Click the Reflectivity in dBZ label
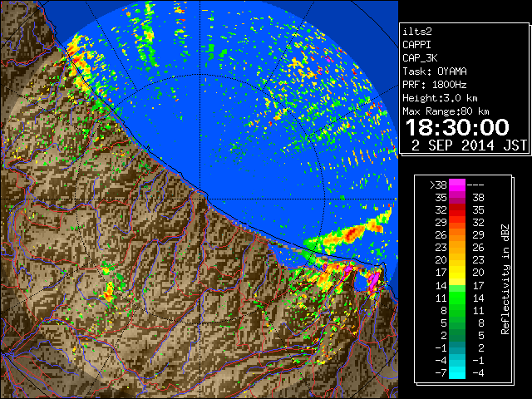Viewport: 532px width, 399px height. click(x=505, y=279)
